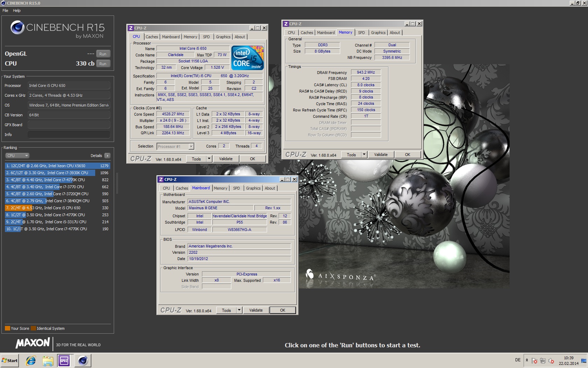Click the show desktop icon by the clock

pos(584,360)
